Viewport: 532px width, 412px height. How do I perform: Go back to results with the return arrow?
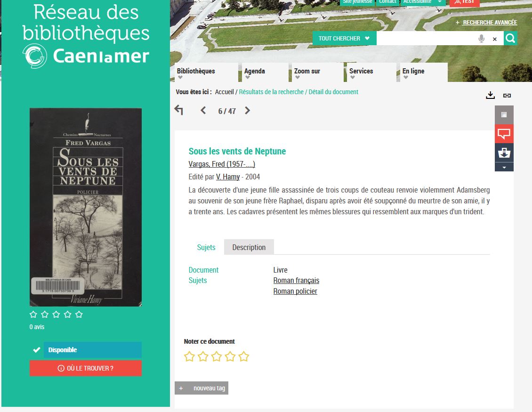179,110
